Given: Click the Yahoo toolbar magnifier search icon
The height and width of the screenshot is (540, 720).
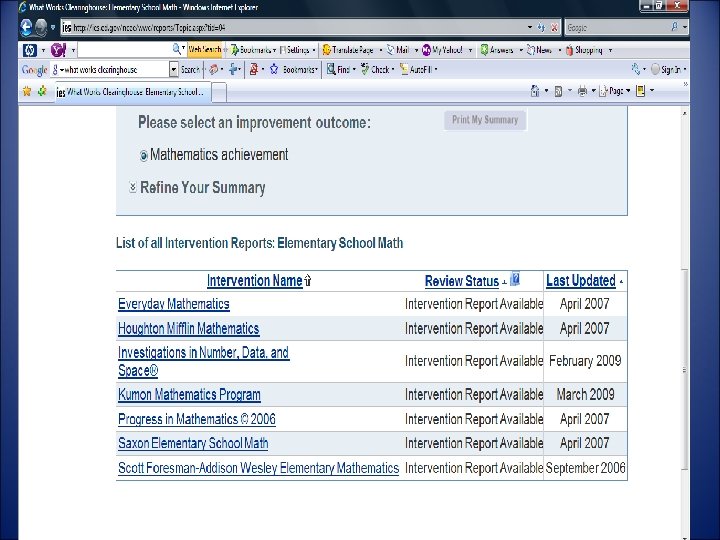Looking at the screenshot, I should pos(177,49).
